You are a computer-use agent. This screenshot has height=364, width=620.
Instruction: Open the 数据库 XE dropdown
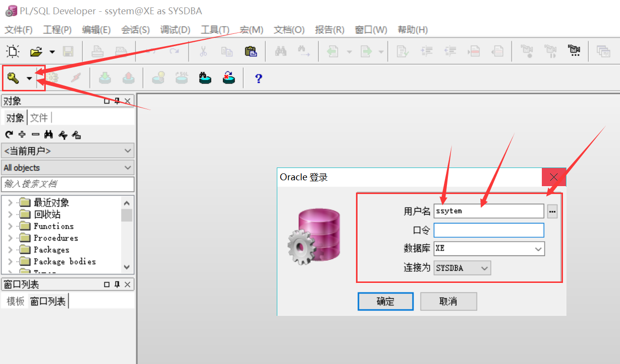[x=538, y=249]
